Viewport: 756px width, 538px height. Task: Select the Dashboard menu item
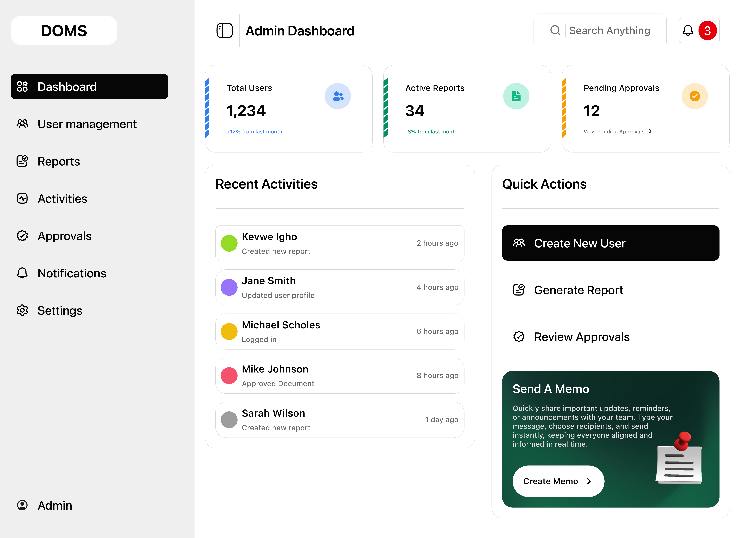point(67,86)
